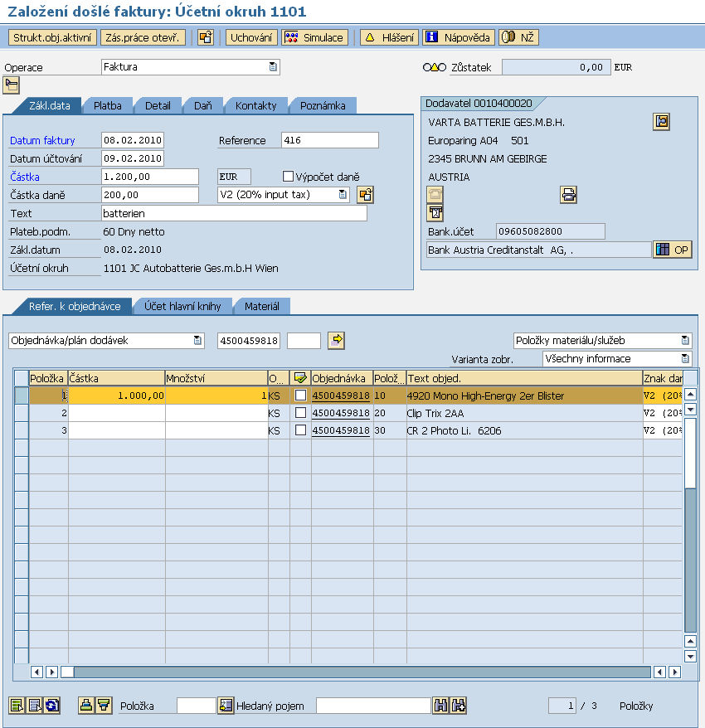Image resolution: width=705 pixels, height=728 pixels.
Task: Click the position icon next to the Položka field
Action: click(x=226, y=706)
